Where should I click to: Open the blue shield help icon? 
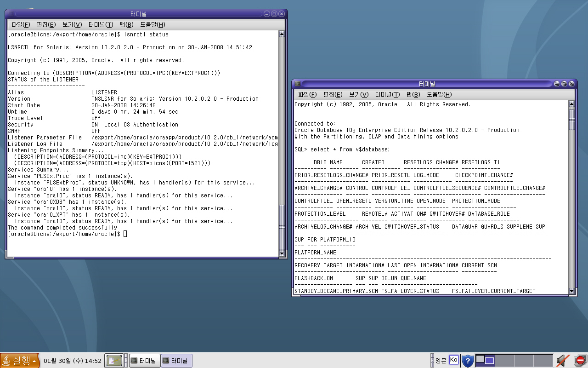[467, 361]
